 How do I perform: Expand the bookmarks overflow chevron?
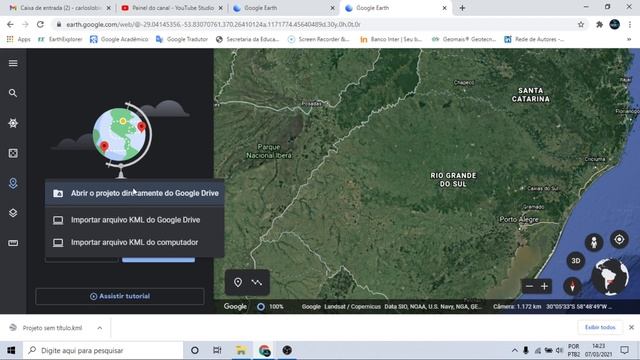pyautogui.click(x=629, y=39)
